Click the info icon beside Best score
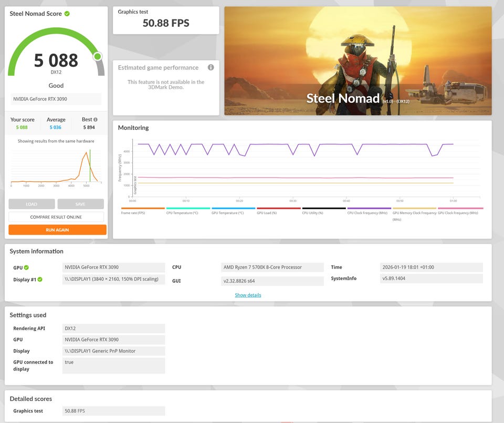This screenshot has height=423, width=504. point(95,120)
